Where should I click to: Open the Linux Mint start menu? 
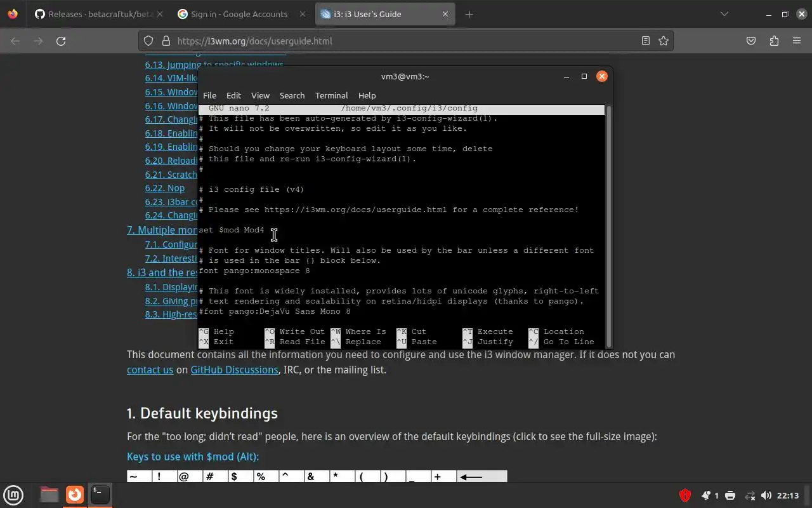(x=13, y=495)
